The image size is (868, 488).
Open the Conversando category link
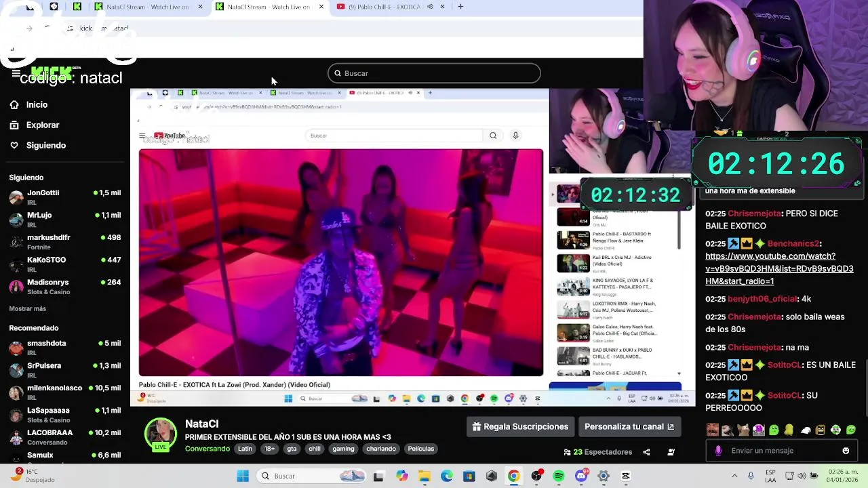click(208, 449)
